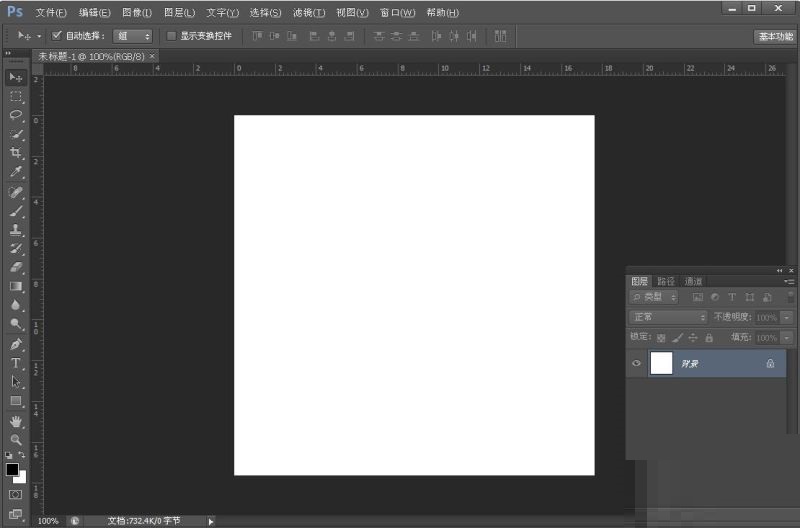This screenshot has width=800, height=528.
Task: Hide the 背景 layer via eye icon
Action: (x=637, y=363)
